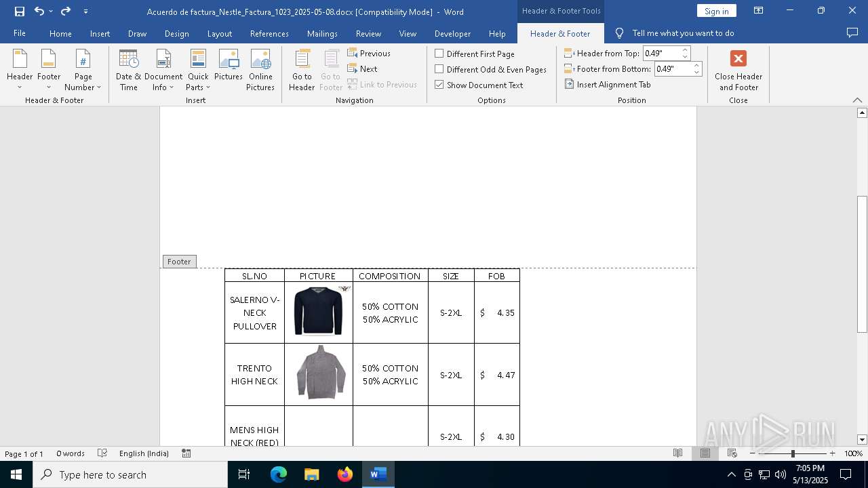The width and height of the screenshot is (868, 488).
Task: Open the Comments pane icon
Action: tap(852, 33)
